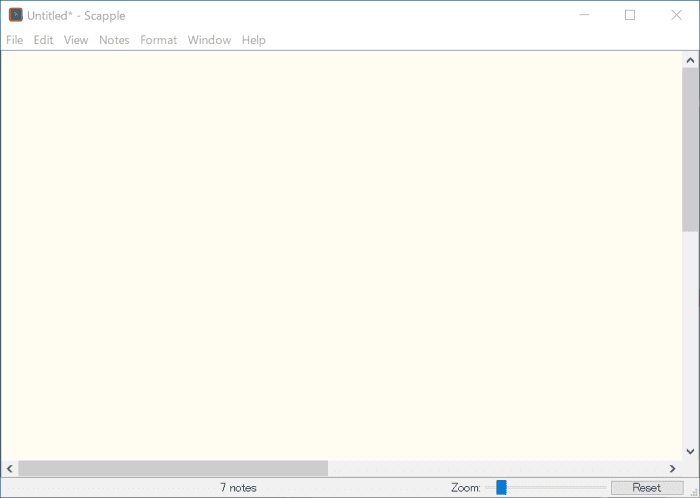The image size is (700, 498).
Task: Close the Scapple window
Action: pyautogui.click(x=676, y=15)
